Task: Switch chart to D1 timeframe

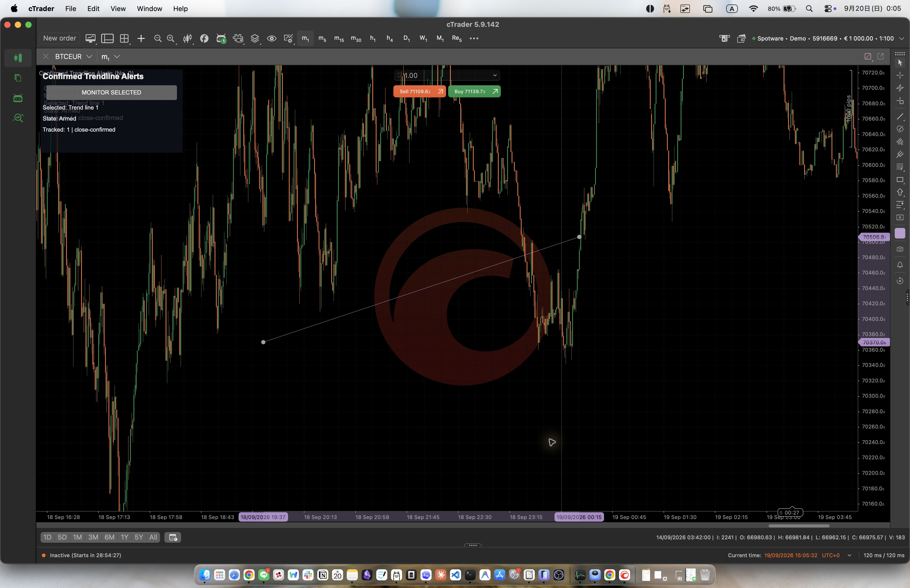Action: click(x=406, y=38)
